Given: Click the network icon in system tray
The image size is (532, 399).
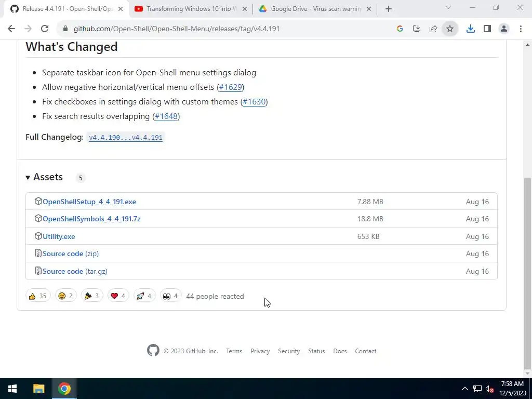Looking at the screenshot, I should [477, 389].
